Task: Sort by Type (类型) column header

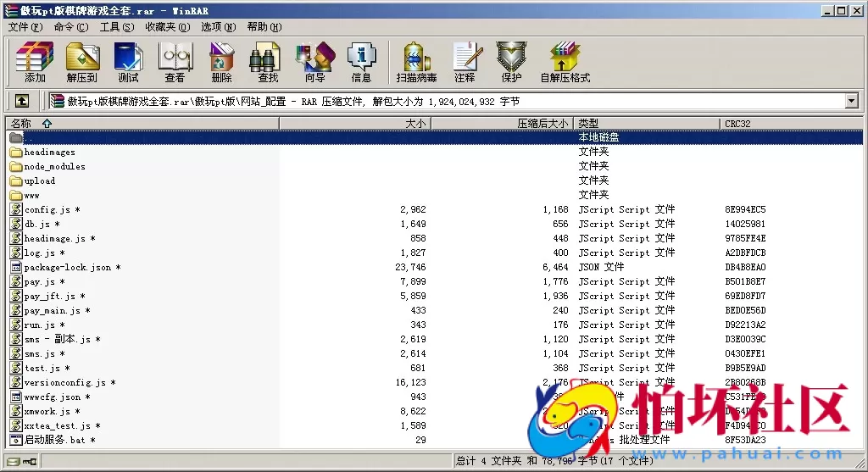Action: pyautogui.click(x=647, y=124)
